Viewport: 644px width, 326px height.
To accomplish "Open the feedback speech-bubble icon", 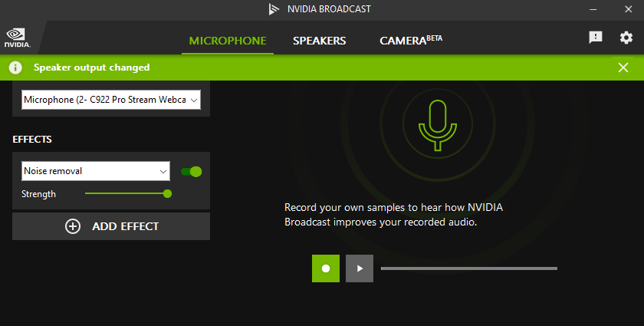I will (x=595, y=38).
